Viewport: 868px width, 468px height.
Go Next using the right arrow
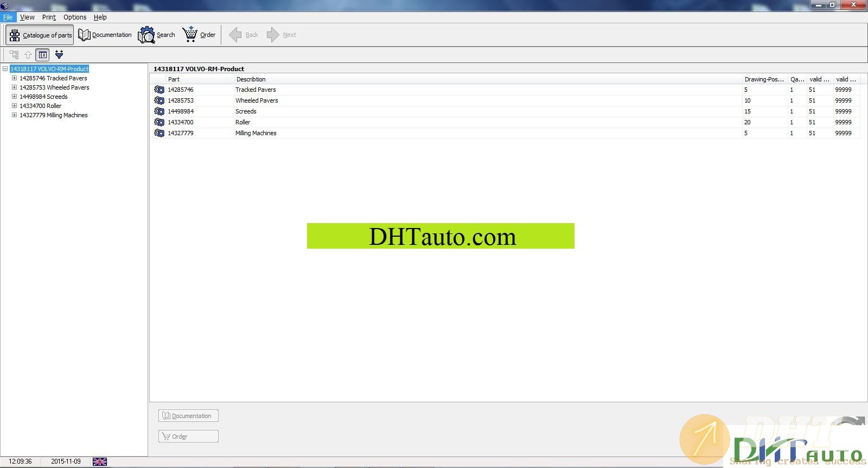[282, 35]
